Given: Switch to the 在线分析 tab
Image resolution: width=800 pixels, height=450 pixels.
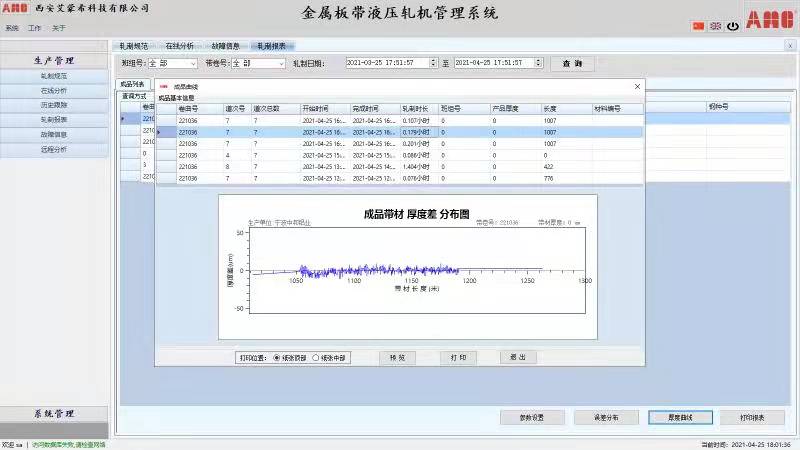Looking at the screenshot, I should tap(180, 46).
